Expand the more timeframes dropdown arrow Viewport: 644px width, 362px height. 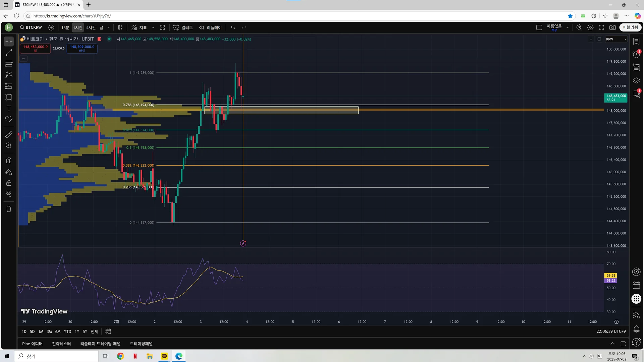coord(108,27)
